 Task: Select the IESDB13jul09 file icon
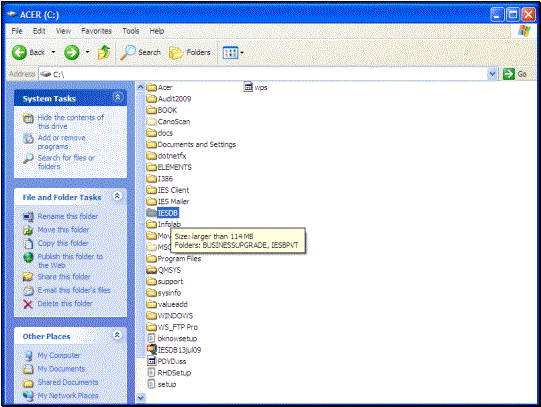tap(151, 349)
